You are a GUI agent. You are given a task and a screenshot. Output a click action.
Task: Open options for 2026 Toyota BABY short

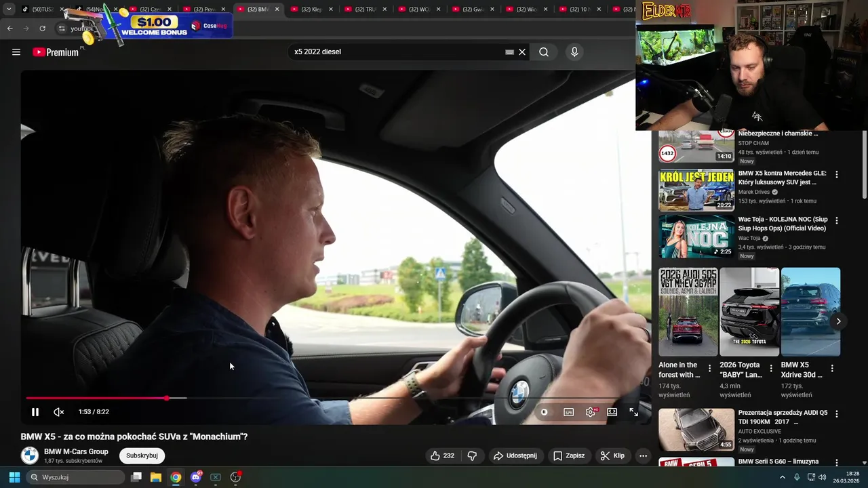(x=771, y=369)
